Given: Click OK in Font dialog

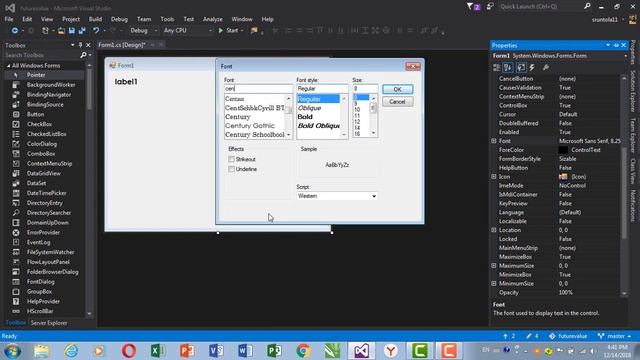Looking at the screenshot, I should click(x=398, y=89).
